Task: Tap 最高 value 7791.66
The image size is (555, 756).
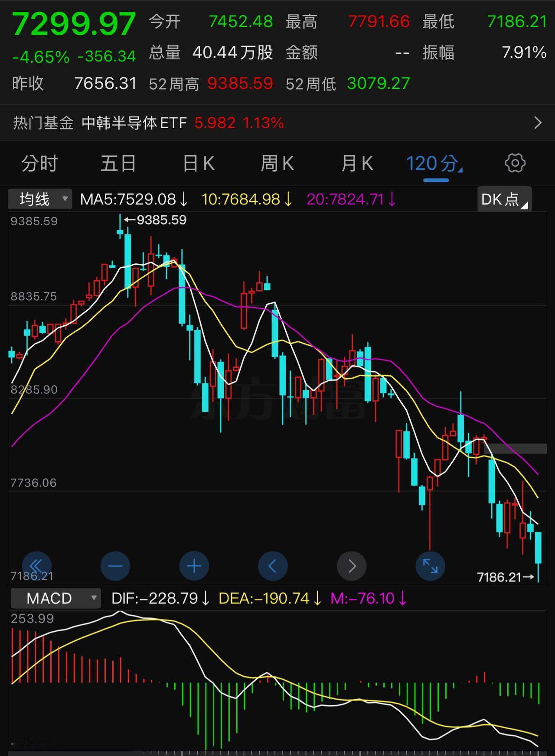Action: point(379,21)
